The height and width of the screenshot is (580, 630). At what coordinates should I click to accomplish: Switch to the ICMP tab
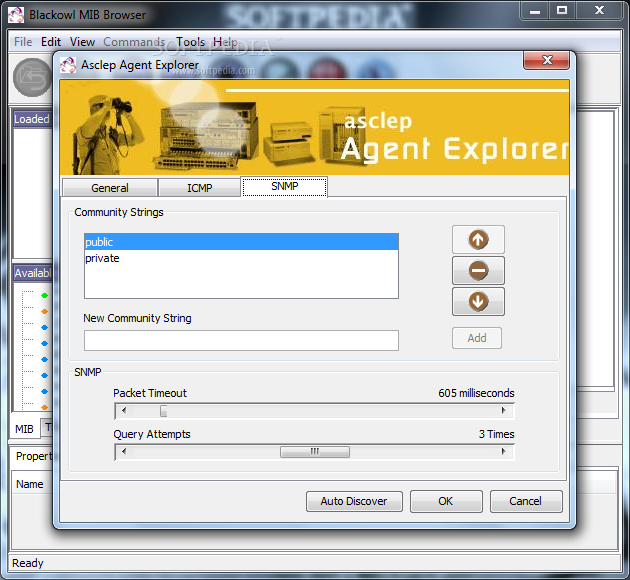pos(199,188)
